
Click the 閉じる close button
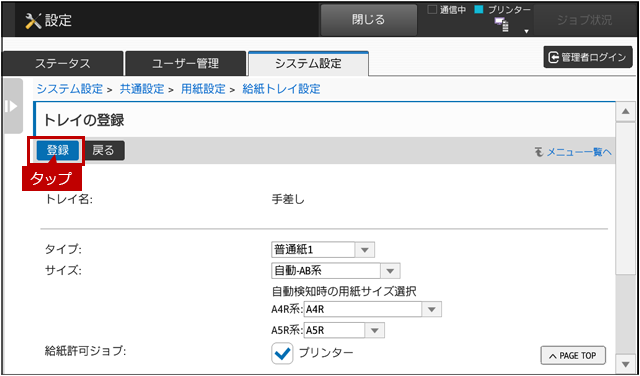[369, 20]
